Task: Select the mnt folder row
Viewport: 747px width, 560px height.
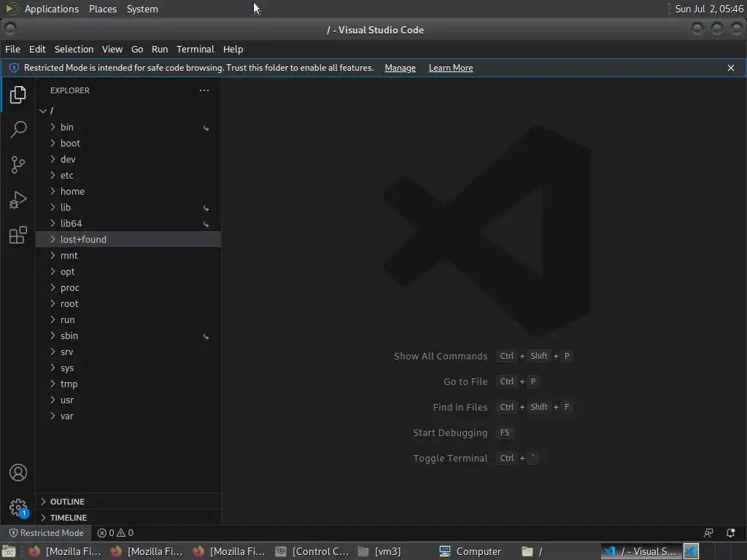Action: point(128,256)
